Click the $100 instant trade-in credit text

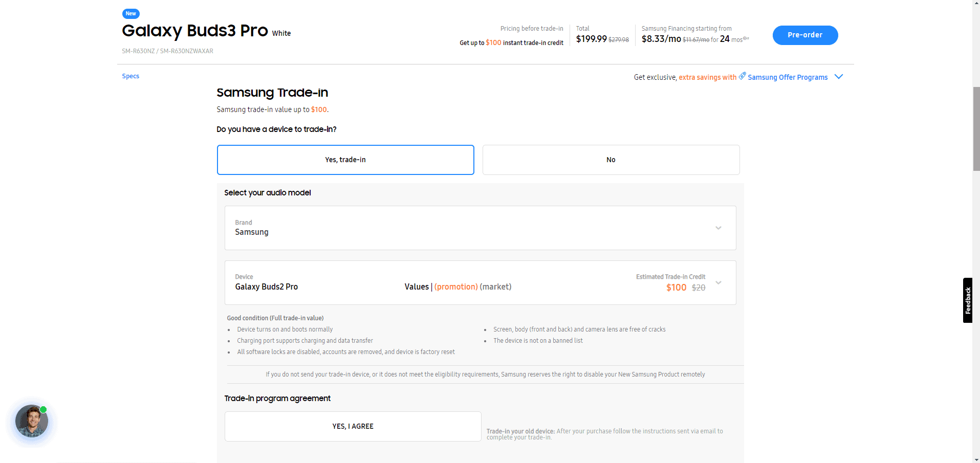(511, 43)
